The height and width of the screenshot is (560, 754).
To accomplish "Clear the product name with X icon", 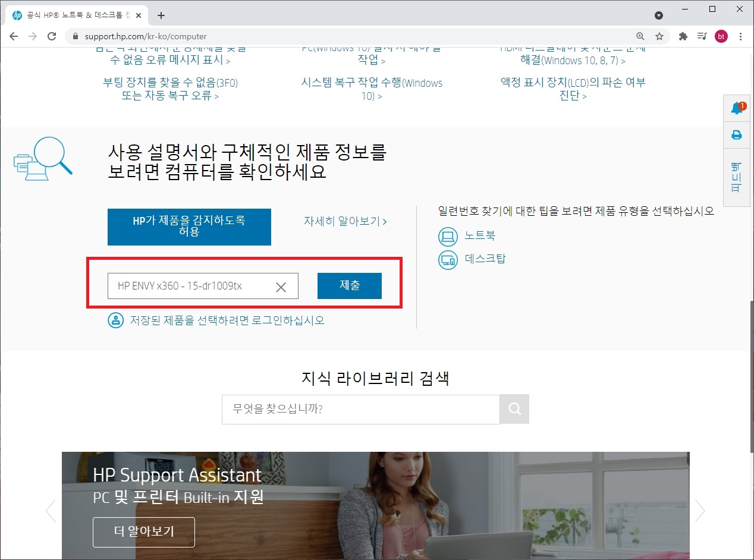I will [x=281, y=287].
